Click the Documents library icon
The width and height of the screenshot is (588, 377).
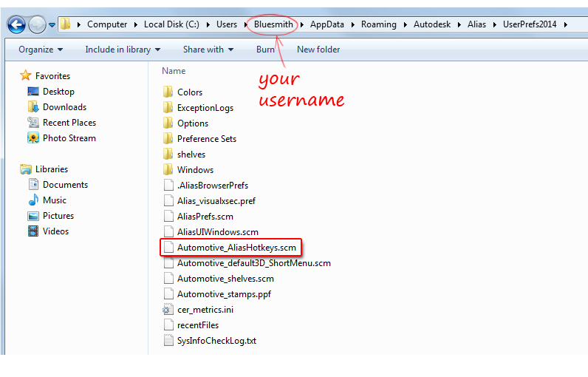click(33, 184)
